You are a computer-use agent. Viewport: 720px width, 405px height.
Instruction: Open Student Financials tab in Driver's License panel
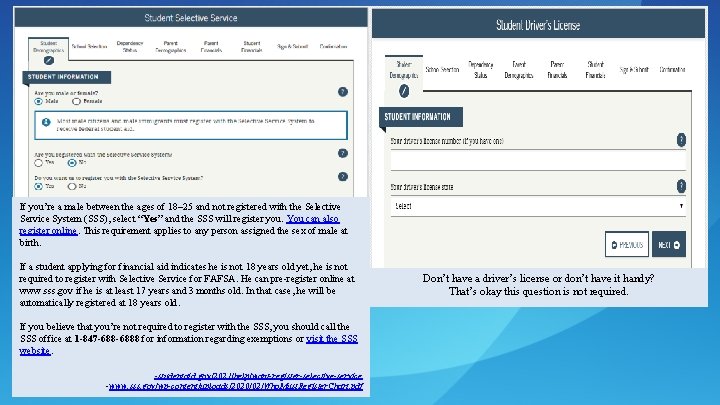click(x=596, y=70)
